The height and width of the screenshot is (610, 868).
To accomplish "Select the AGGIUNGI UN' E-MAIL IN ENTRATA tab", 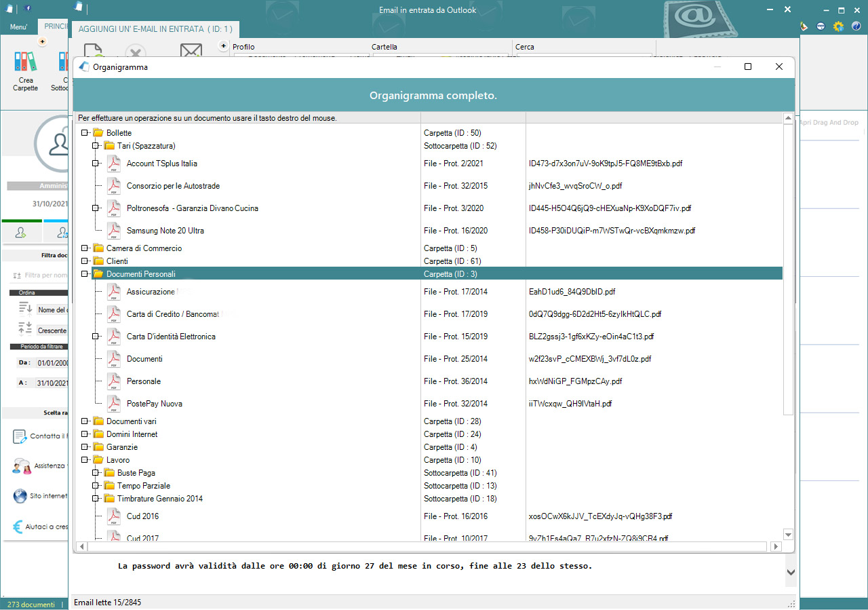I will pyautogui.click(x=155, y=29).
